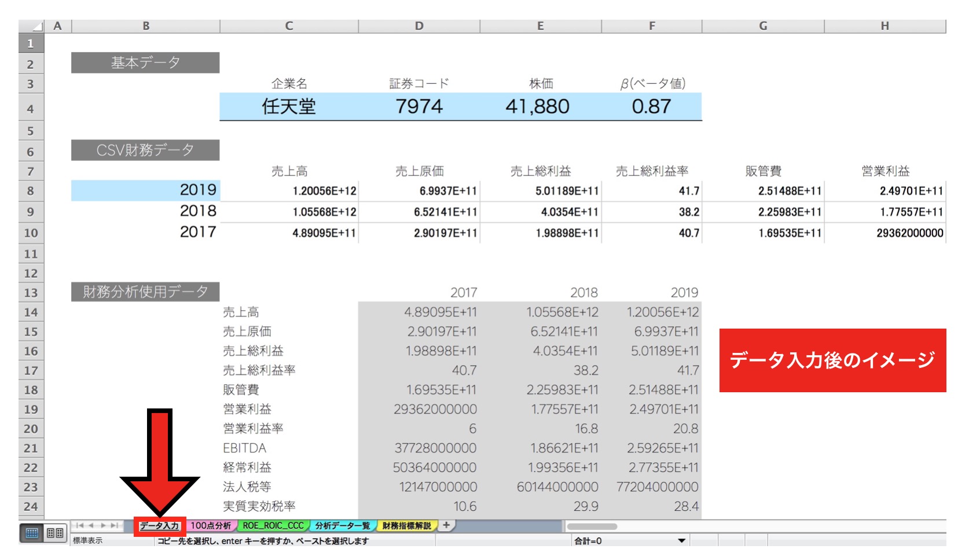Switch to the ROE_ROIC_CCC sheet
Viewport: 969px width, 560px height.
click(x=273, y=525)
